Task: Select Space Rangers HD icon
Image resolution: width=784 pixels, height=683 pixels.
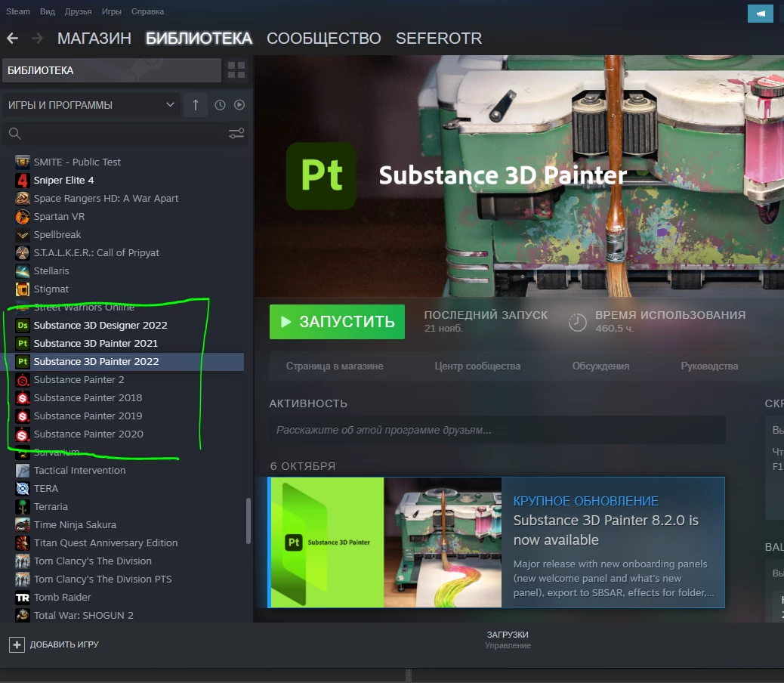Action: (x=23, y=199)
